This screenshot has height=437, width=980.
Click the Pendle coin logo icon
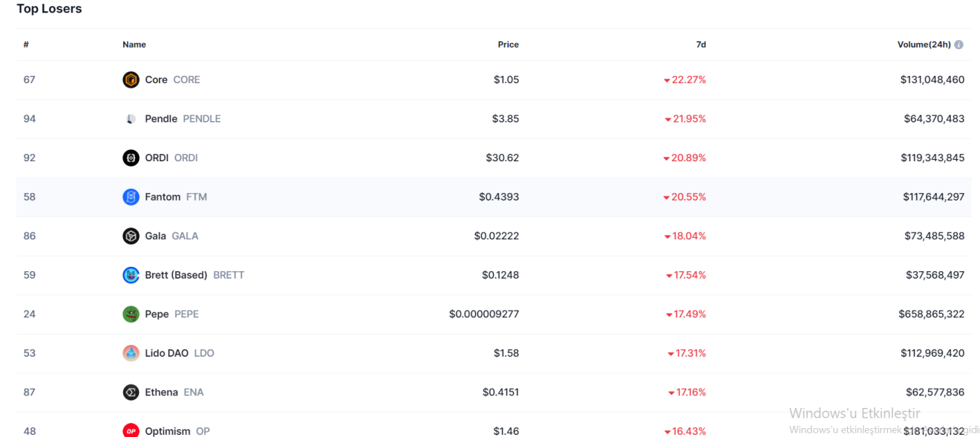pyautogui.click(x=131, y=119)
